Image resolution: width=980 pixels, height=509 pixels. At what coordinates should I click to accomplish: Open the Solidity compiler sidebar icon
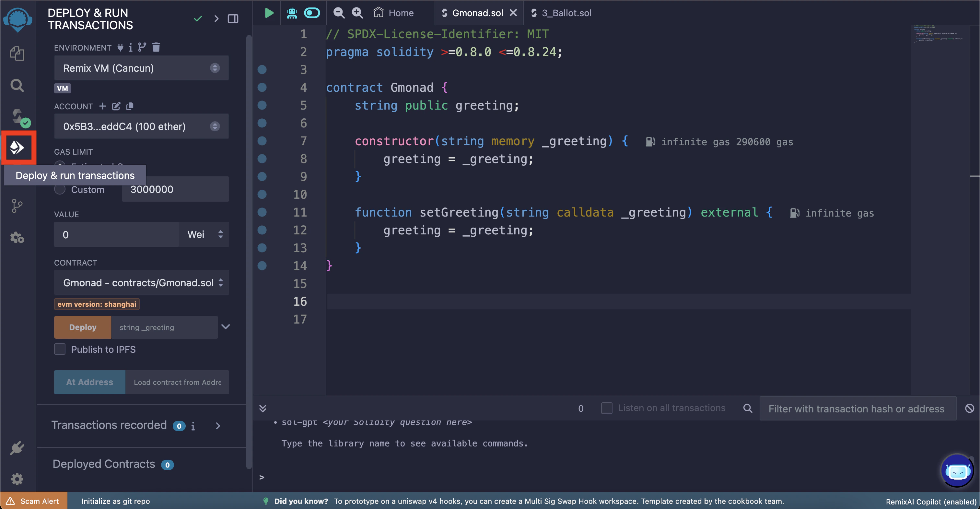[x=18, y=116]
